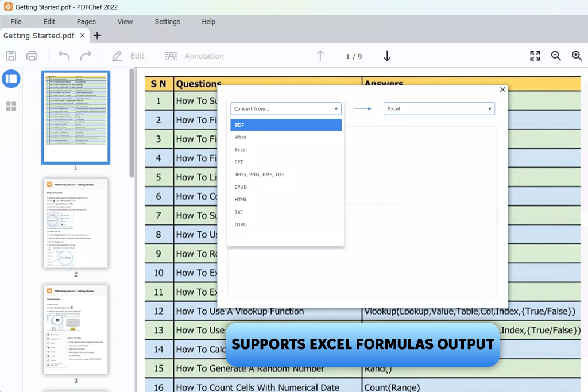Open the File menu
588x392 pixels.
coord(16,21)
